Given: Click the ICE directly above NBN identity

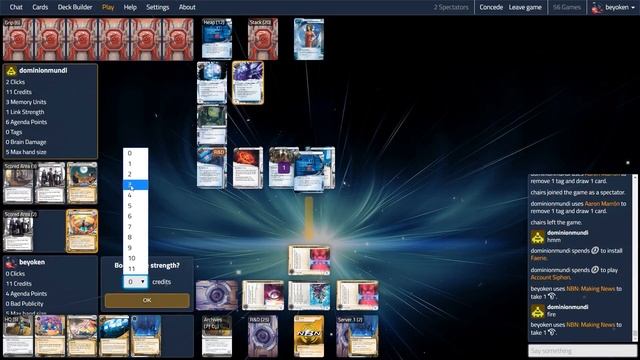Looking at the screenshot, I should coord(309,295).
